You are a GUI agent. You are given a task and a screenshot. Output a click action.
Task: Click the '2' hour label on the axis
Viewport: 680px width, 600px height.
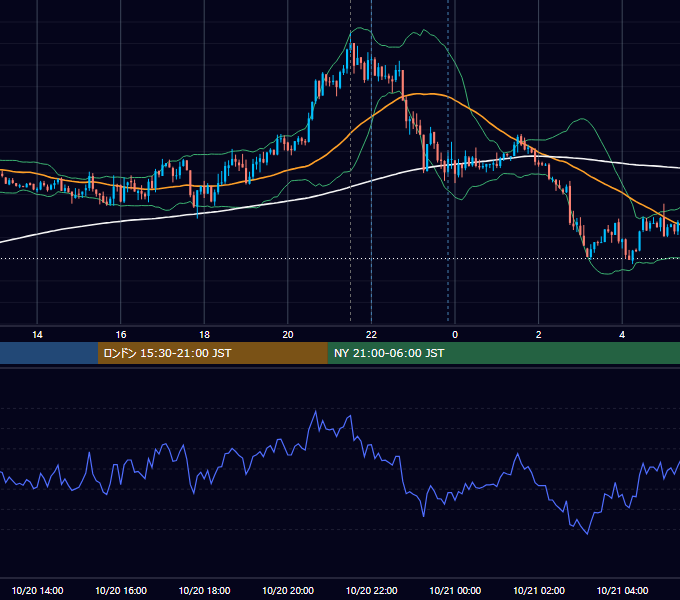(x=539, y=335)
